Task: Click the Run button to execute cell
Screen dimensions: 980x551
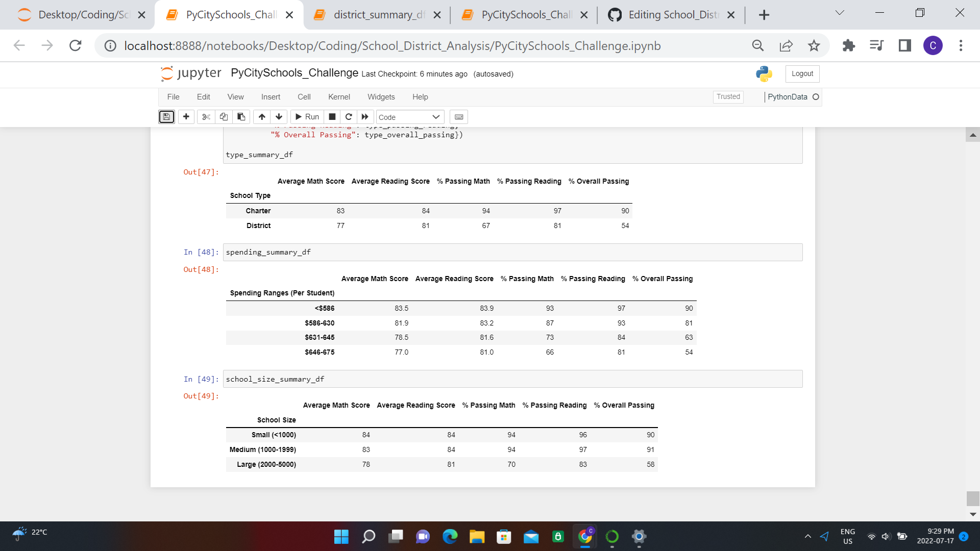Action: pos(307,117)
